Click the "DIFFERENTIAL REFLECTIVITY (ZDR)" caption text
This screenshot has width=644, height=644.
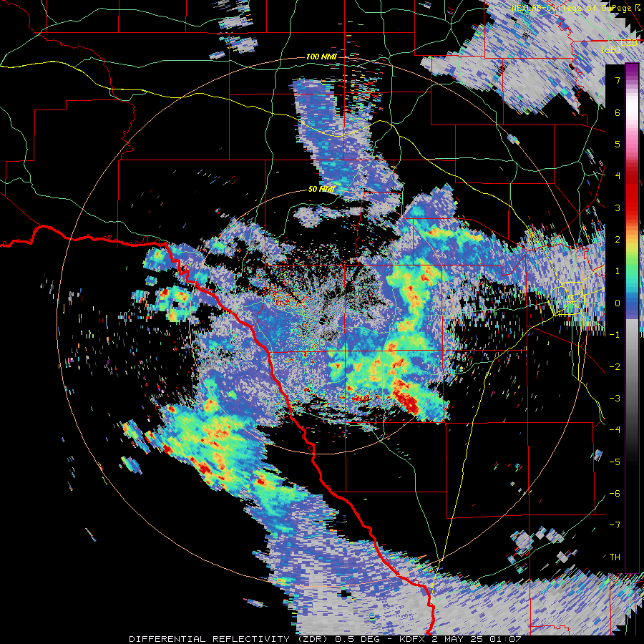(x=230, y=639)
